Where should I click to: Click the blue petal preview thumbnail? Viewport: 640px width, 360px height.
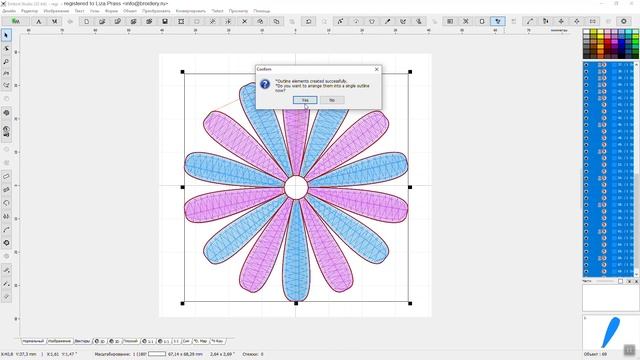pos(610,332)
